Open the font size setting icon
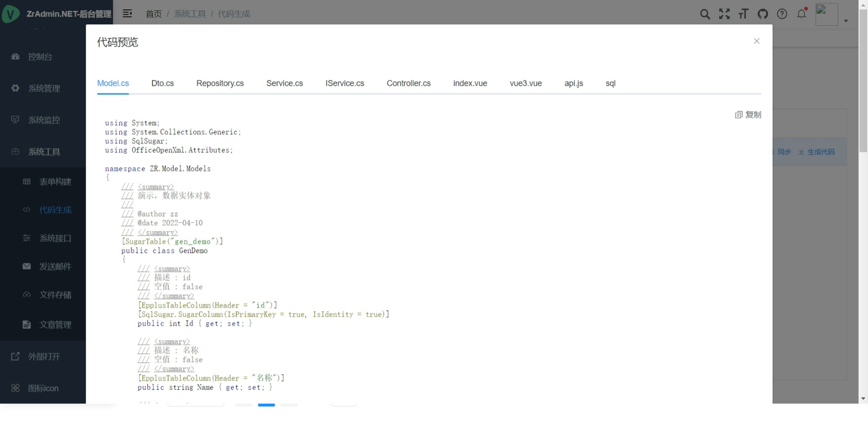Viewport: 868px width, 427px height. click(x=743, y=14)
